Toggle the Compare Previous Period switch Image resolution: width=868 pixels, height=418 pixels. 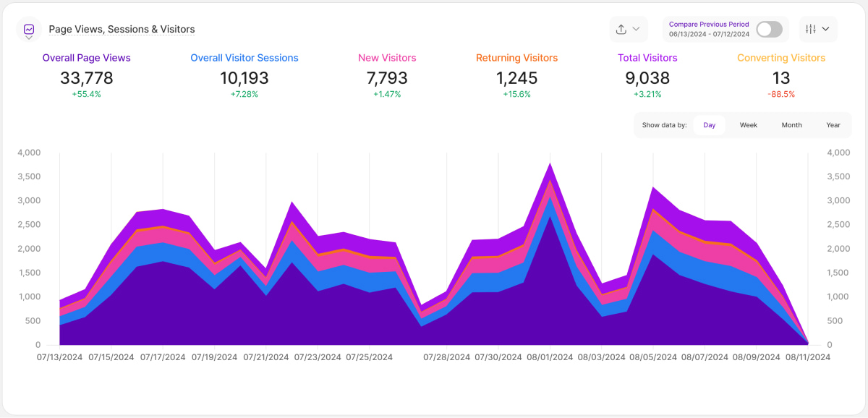769,30
